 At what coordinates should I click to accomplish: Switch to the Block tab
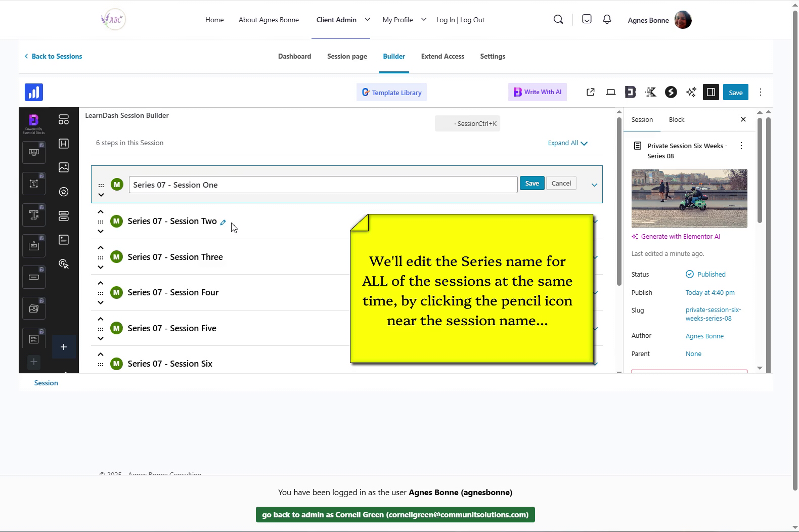(676, 120)
